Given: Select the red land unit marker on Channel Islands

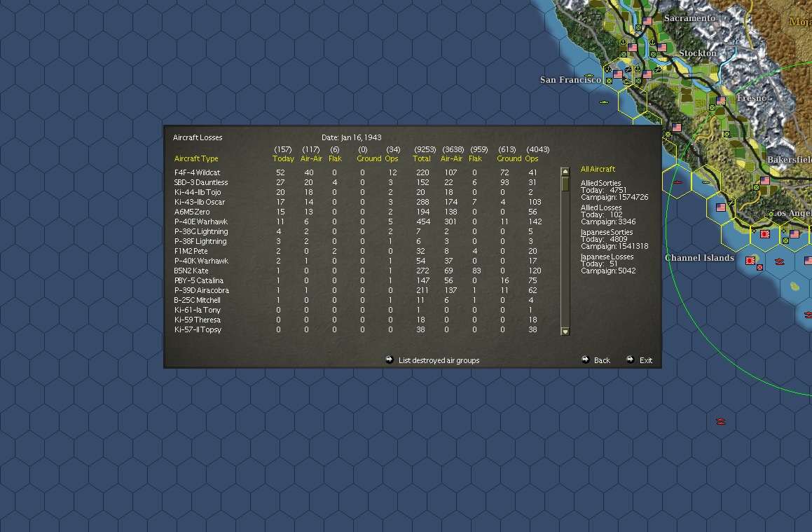Looking at the screenshot, I should coord(759,267).
